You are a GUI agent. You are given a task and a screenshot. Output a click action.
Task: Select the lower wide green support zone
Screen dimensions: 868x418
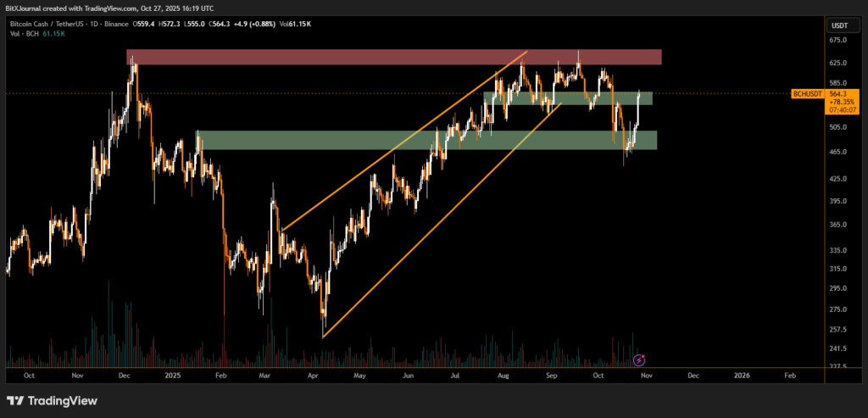(x=426, y=140)
